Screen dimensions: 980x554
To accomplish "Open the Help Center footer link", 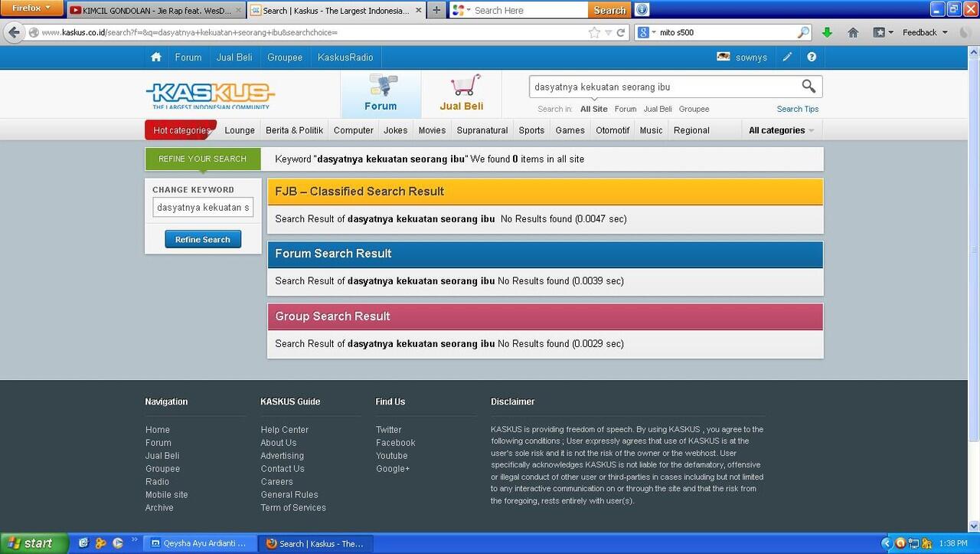I will [x=285, y=430].
